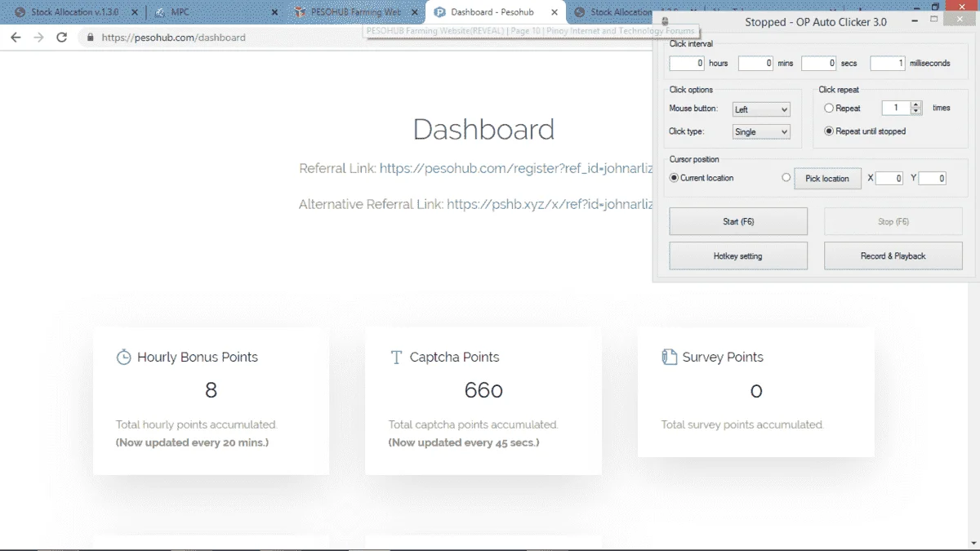Select the Dashboard - Pesohub tab

495,12
